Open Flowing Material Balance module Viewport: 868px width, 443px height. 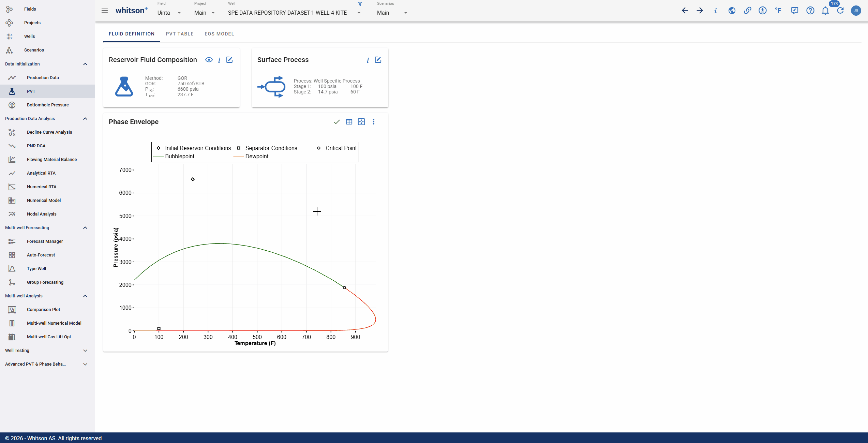click(47, 160)
